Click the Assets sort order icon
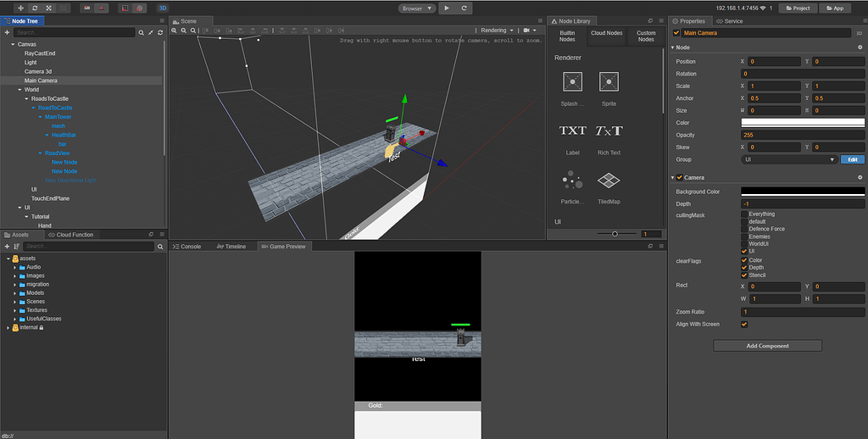The image size is (868, 439). point(17,247)
